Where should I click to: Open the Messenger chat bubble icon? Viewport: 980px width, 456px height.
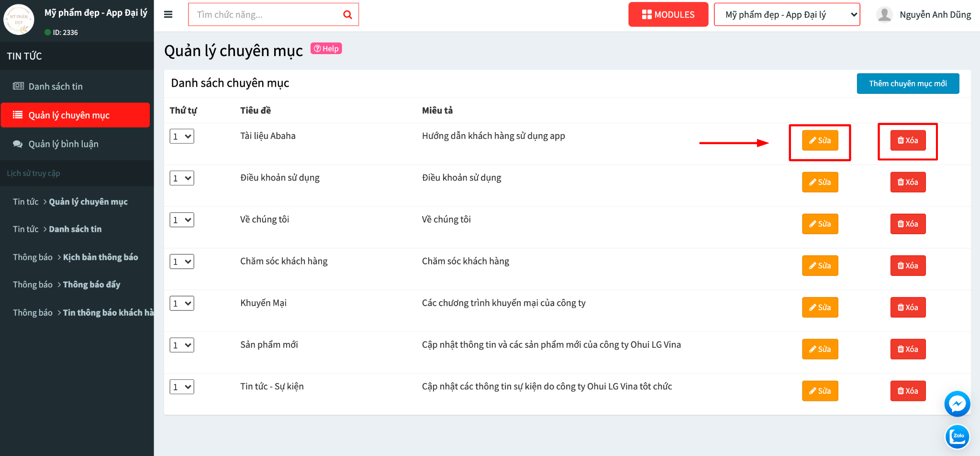click(957, 404)
